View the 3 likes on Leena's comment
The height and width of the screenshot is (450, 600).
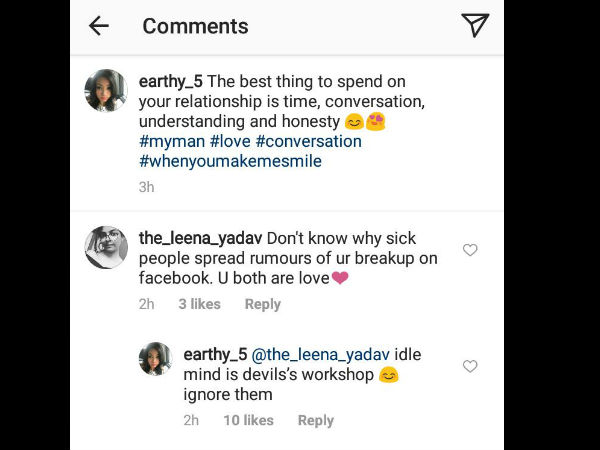(199, 304)
